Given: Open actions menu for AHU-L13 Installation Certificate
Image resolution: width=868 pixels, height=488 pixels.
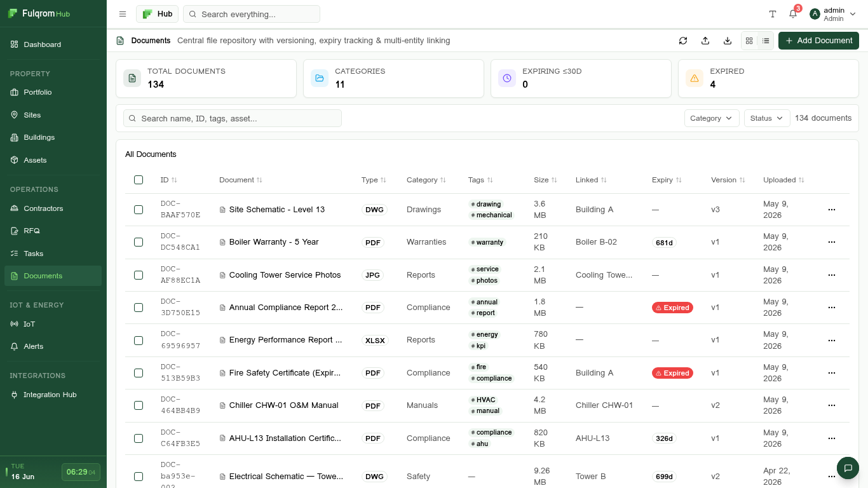Looking at the screenshot, I should click(832, 438).
